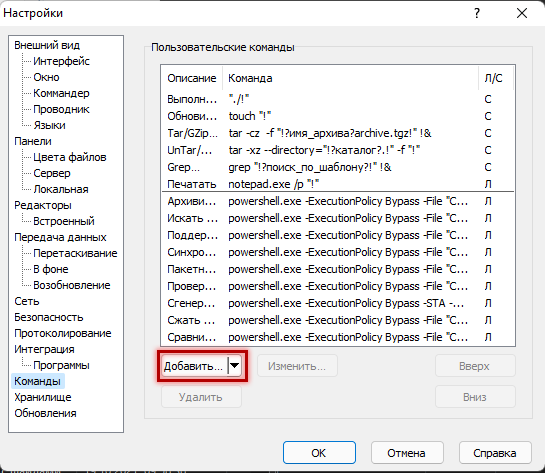This screenshot has width=545, height=473.
Task: Select the Grep custom command row
Action: [338, 167]
